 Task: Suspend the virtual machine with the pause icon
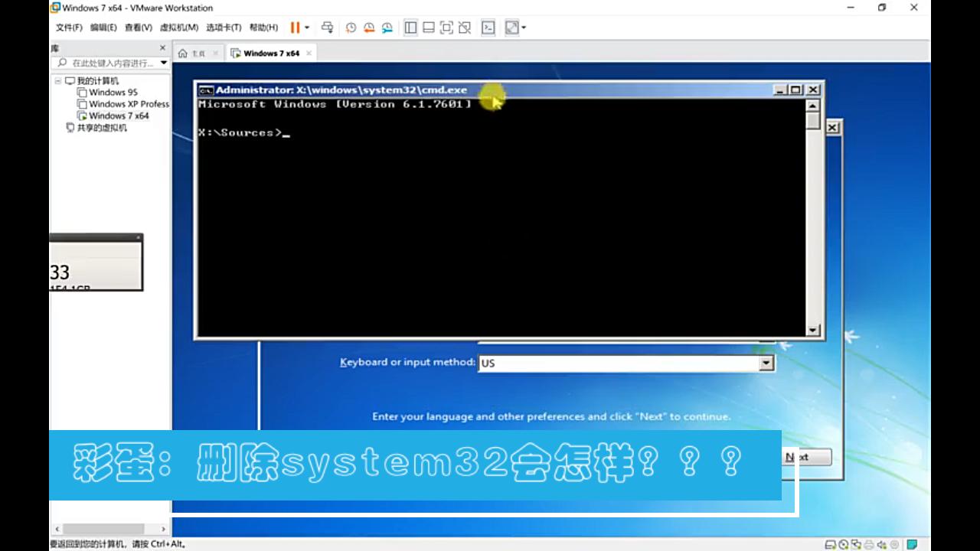coord(294,28)
